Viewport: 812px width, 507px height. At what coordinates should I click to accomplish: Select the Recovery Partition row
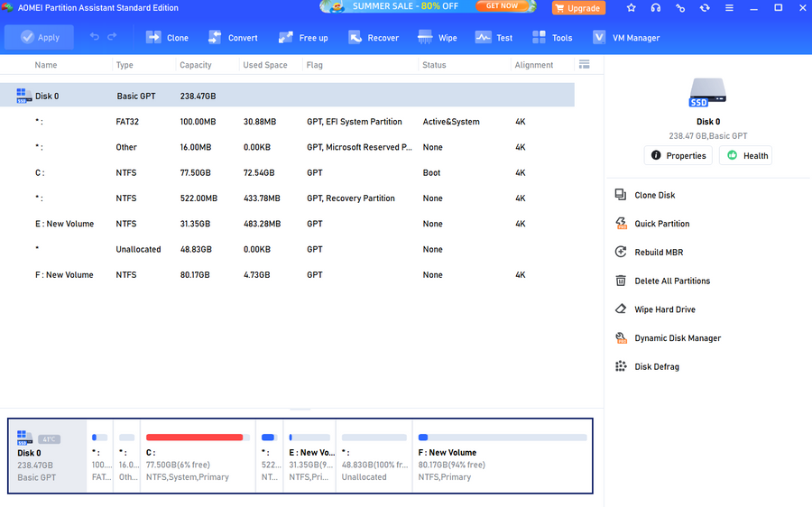click(288, 198)
